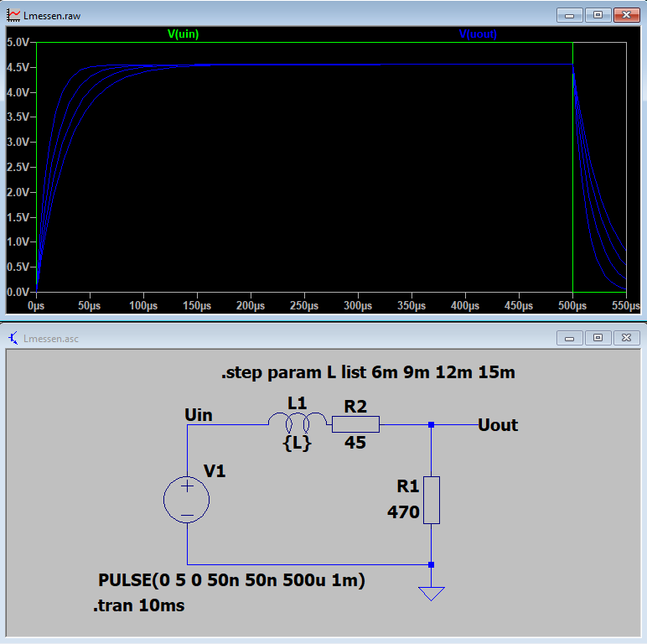Click the PULSE(0 5 0 50n 50n 500u 1m) text

pyautogui.click(x=232, y=580)
